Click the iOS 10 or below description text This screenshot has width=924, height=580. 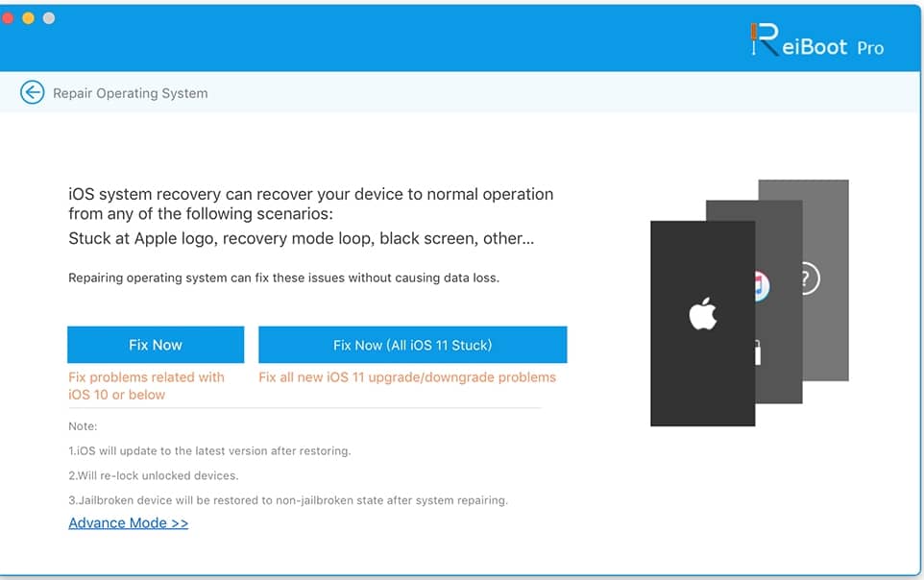(x=147, y=385)
